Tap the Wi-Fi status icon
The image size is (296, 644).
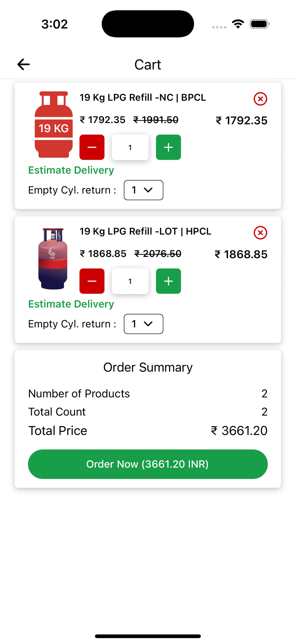(x=238, y=24)
